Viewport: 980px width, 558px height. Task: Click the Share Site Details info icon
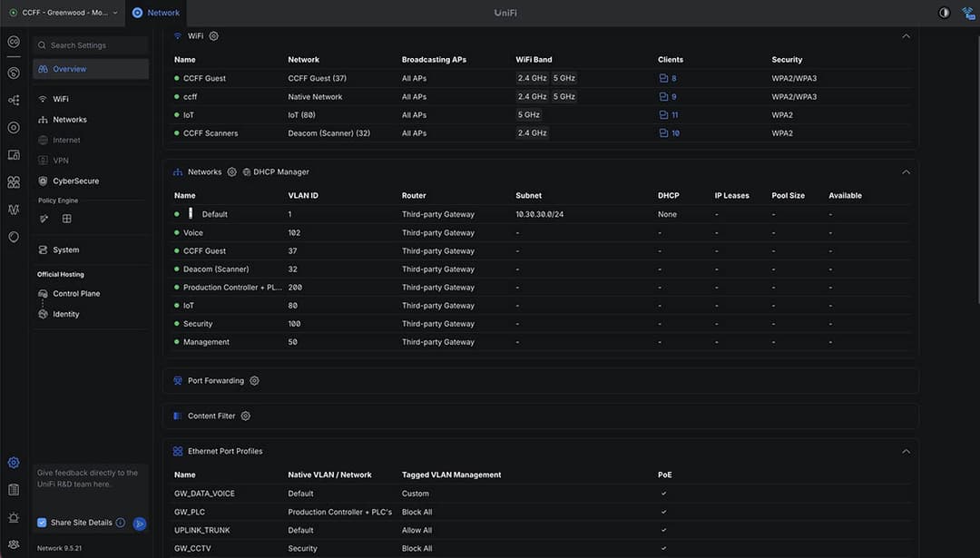(121, 523)
